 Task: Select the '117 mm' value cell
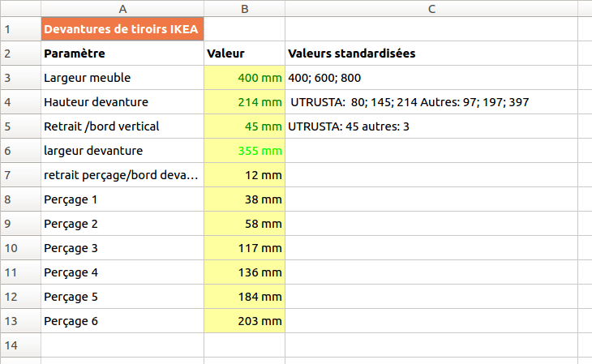pyautogui.click(x=244, y=248)
